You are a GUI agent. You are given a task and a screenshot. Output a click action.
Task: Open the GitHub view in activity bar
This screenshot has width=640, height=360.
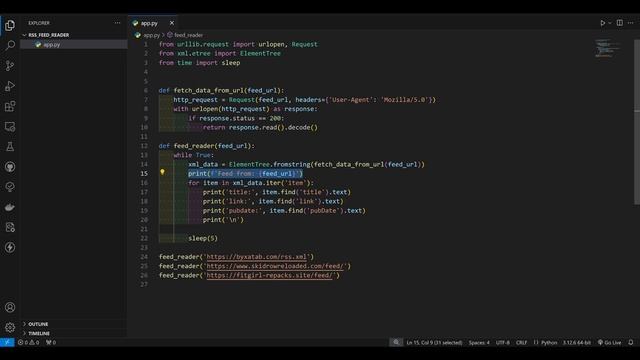pos(10,167)
